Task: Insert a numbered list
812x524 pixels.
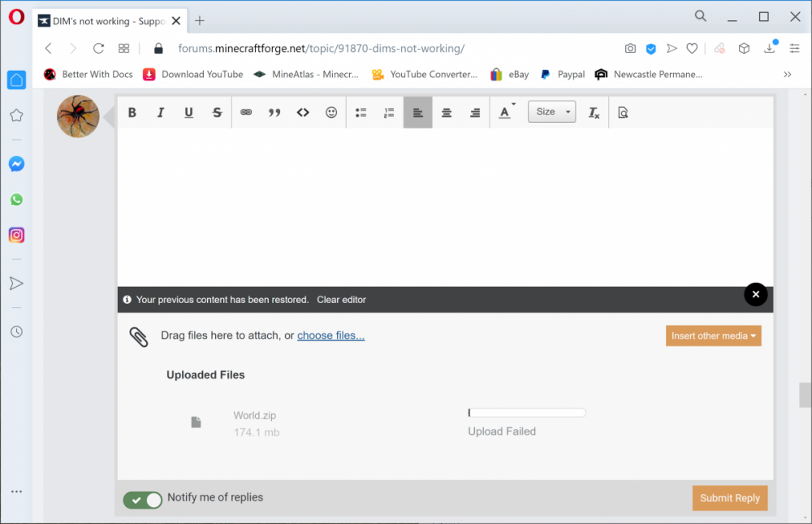Action: (389, 112)
